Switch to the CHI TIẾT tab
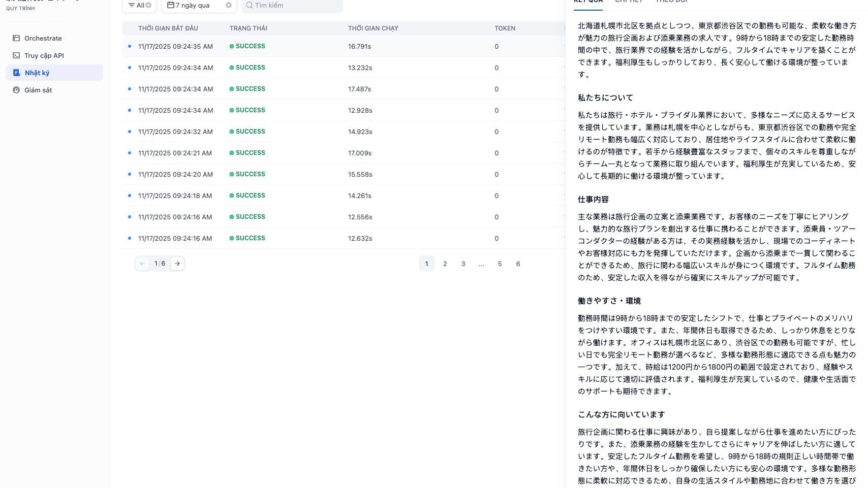This screenshot has width=868, height=488. [x=630, y=2]
